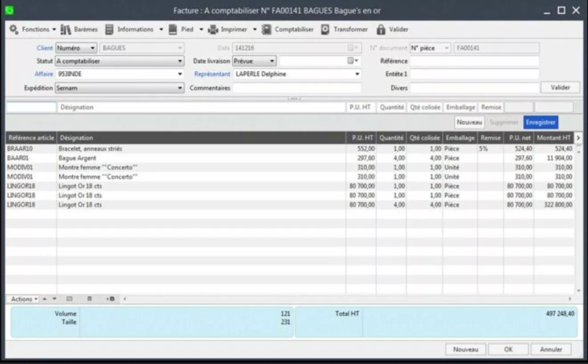This screenshot has width=588, height=364.
Task: Sort by Référence article column header
Action: click(x=31, y=138)
